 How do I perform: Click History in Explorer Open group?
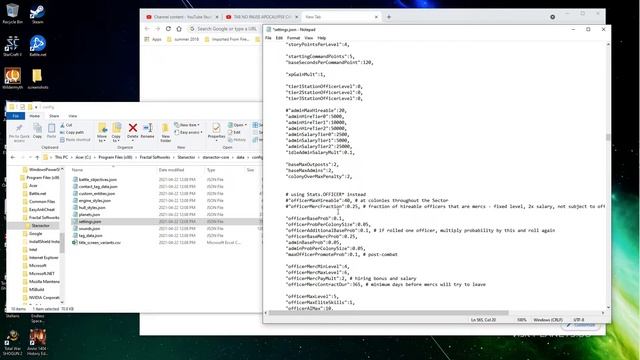pyautogui.click(x=237, y=140)
